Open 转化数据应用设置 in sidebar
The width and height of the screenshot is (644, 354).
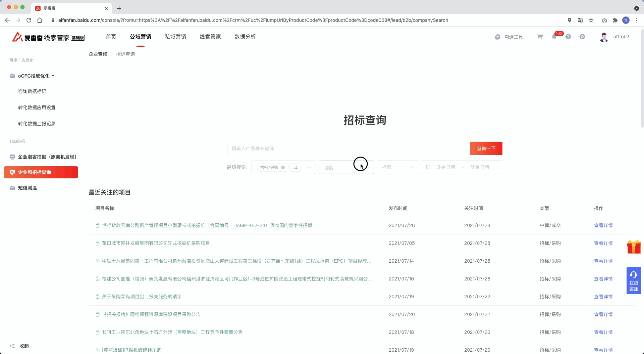point(37,107)
